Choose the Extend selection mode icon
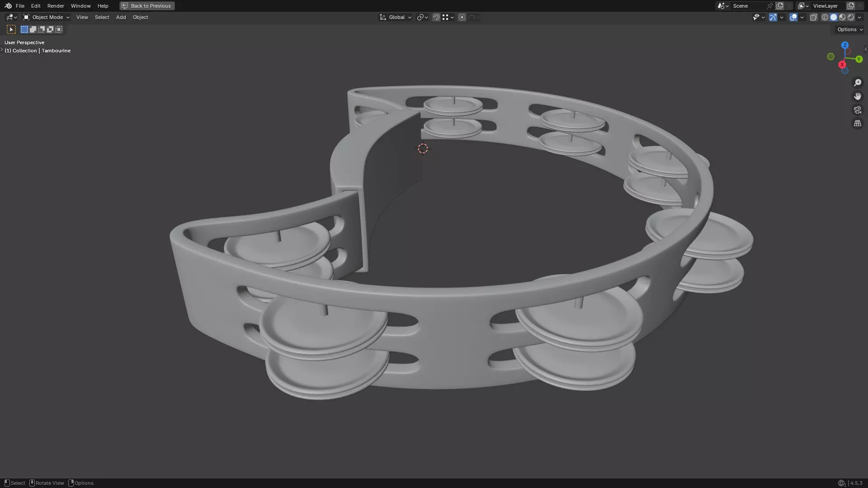This screenshot has height=488, width=868. 33,29
